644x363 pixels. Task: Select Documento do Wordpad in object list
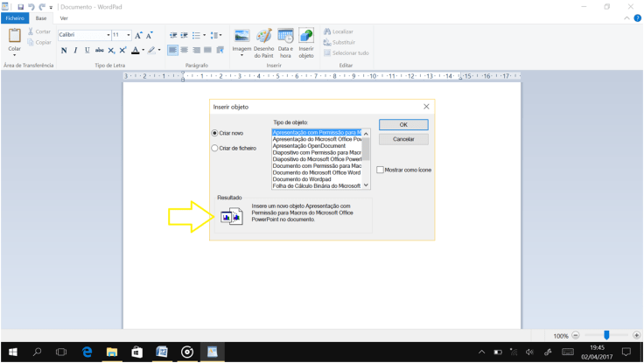tap(302, 179)
